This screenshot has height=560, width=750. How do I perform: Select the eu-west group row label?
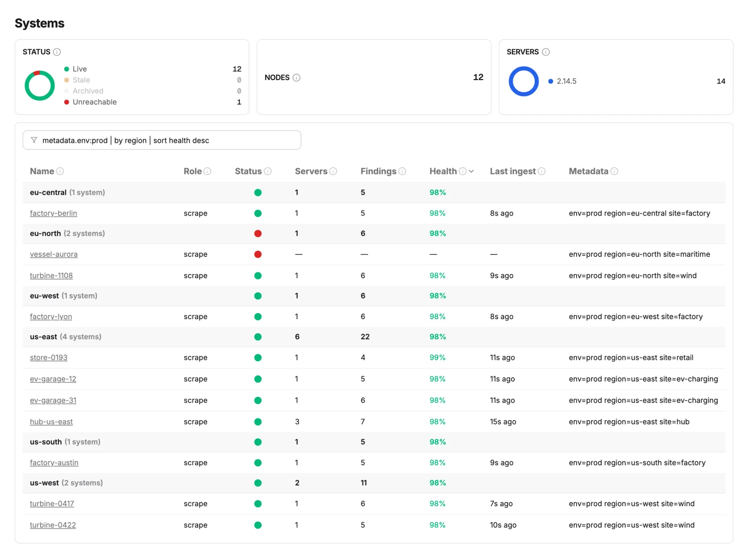coord(64,296)
